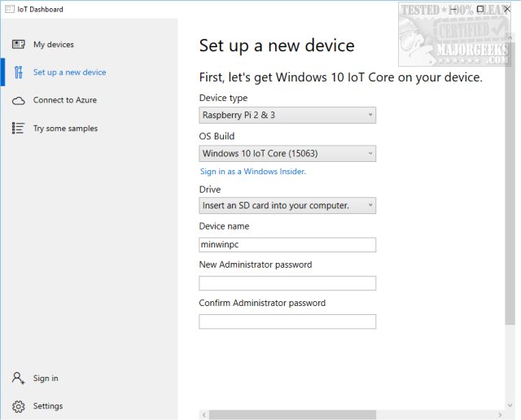Click Sign in as a Windows Insider link
Screen dimensions: 521x420
point(253,172)
